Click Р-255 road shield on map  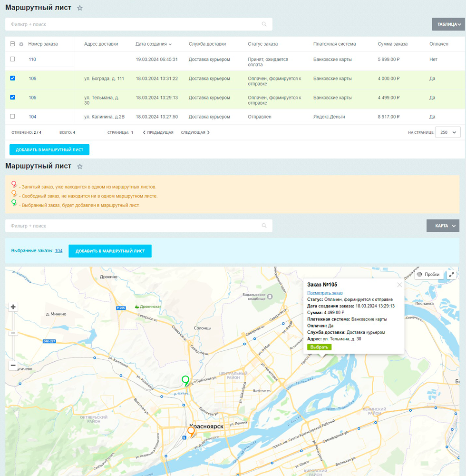tap(121, 308)
